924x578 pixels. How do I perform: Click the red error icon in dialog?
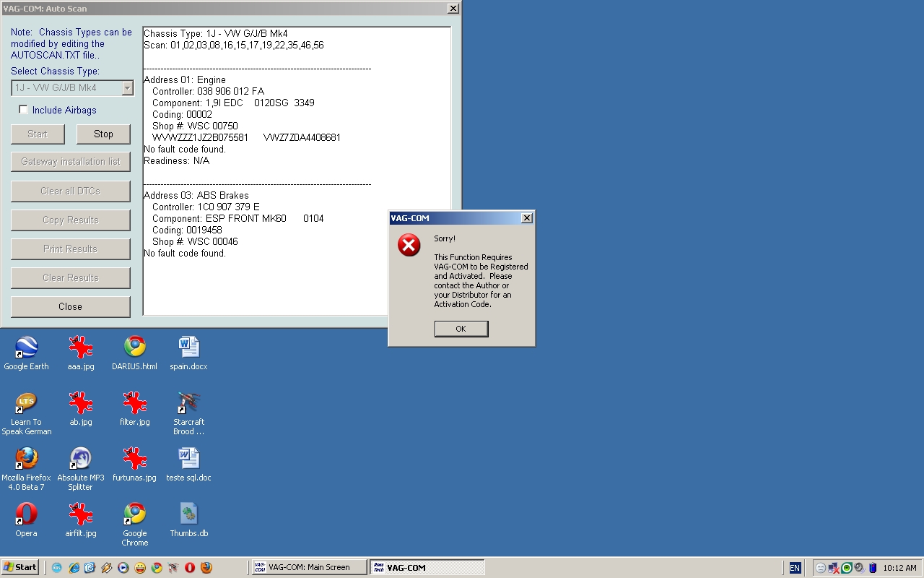pyautogui.click(x=409, y=245)
